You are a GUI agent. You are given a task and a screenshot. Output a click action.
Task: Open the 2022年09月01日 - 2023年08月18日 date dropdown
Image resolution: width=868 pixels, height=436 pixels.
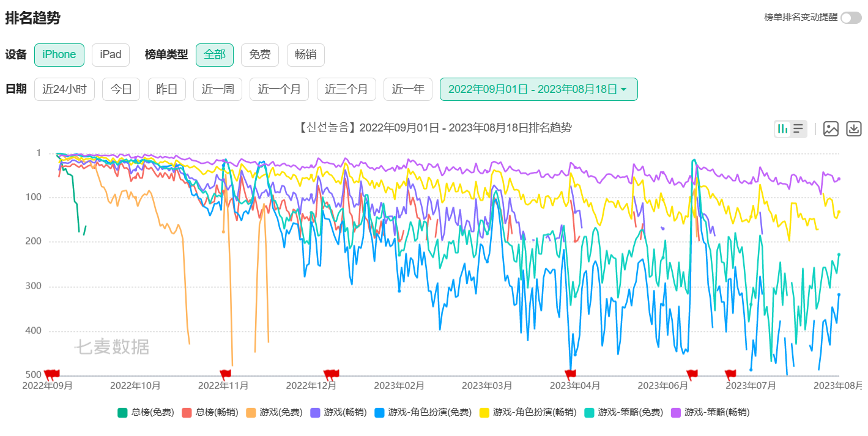tap(538, 89)
